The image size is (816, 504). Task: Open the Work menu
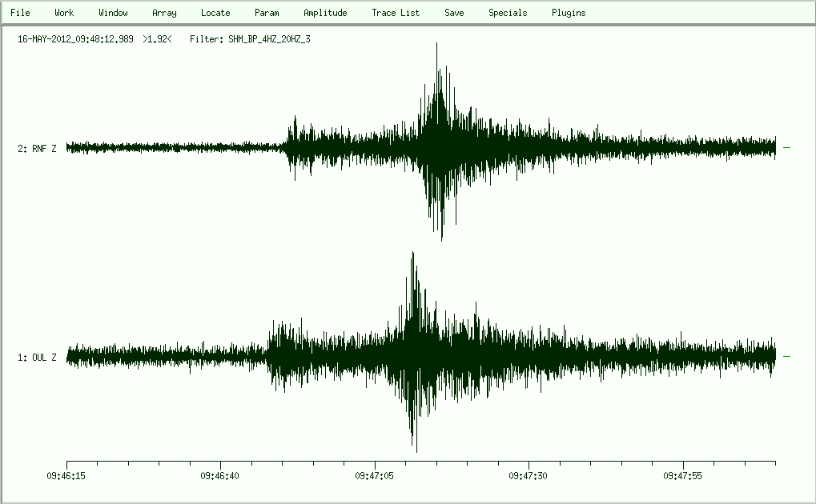64,13
